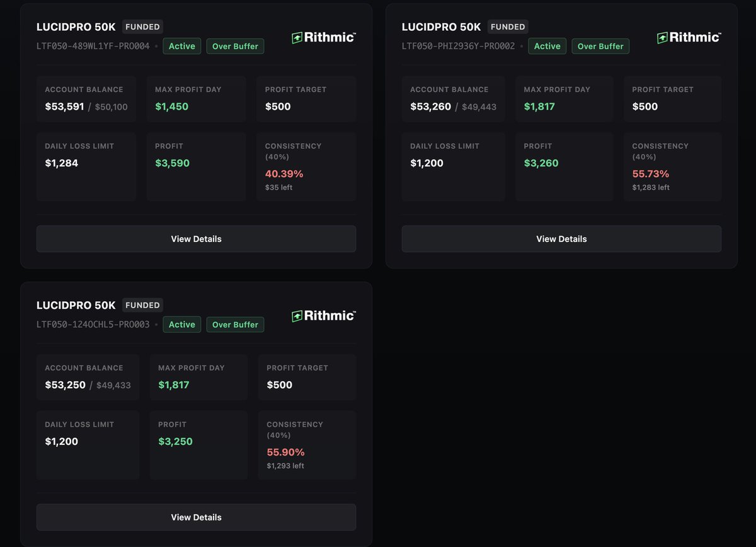Click Rithmic logo on PRO003 card

tap(324, 316)
